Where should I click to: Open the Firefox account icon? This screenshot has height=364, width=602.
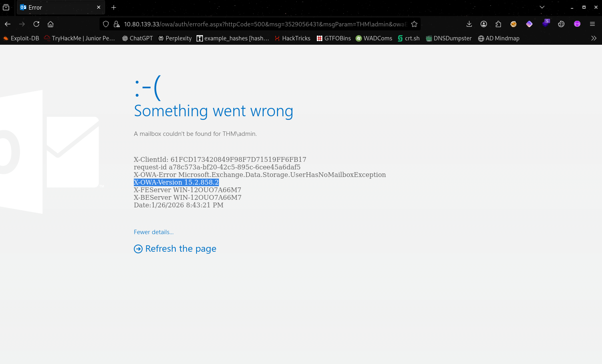pyautogui.click(x=483, y=24)
